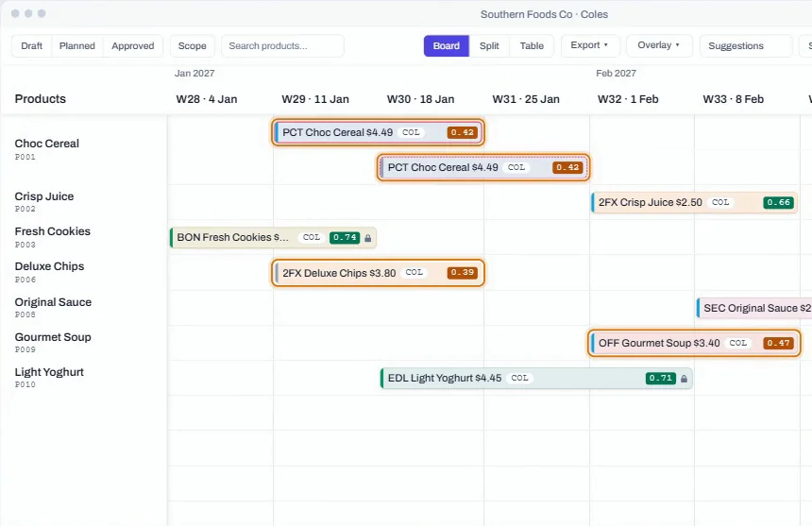Viewport: 812px width, 526px height.
Task: Click COL tag on Deluxe Chips promo
Action: pyautogui.click(x=414, y=272)
